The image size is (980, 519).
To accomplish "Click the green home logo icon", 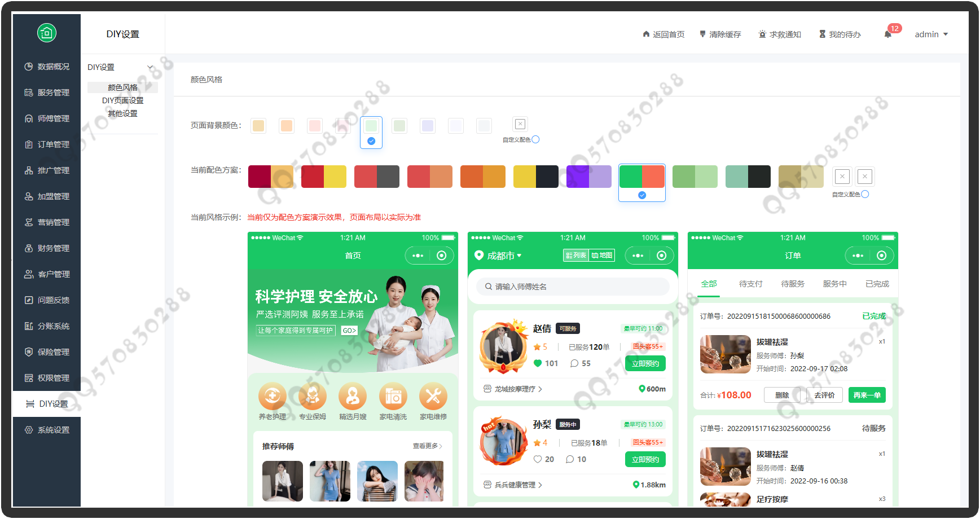I will (47, 33).
